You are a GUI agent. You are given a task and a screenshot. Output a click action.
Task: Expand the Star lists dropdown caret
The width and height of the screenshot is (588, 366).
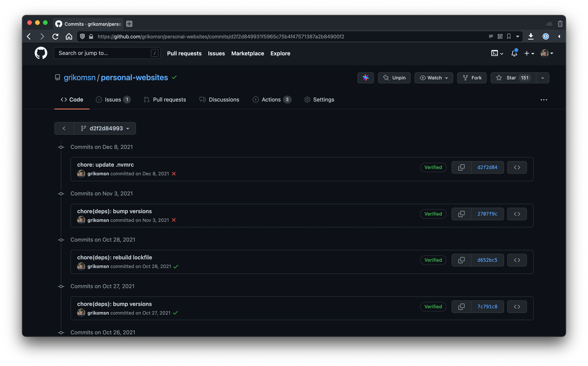542,78
